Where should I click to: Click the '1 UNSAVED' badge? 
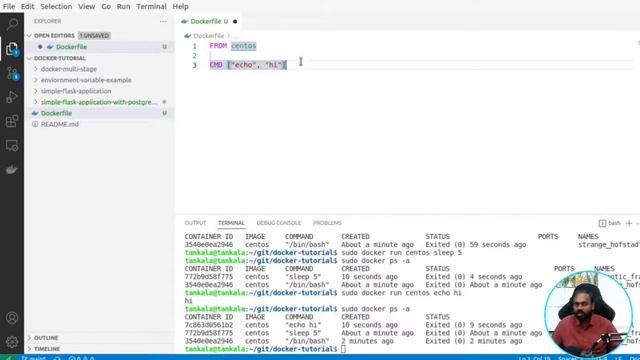pyautogui.click(x=94, y=36)
